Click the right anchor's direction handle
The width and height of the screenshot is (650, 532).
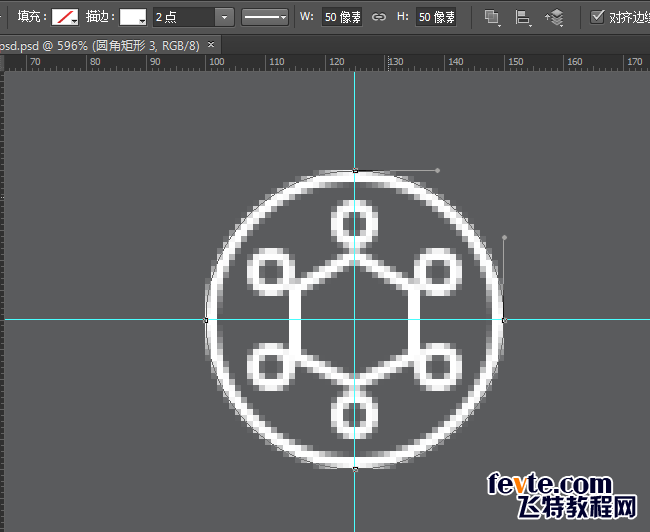point(504,238)
